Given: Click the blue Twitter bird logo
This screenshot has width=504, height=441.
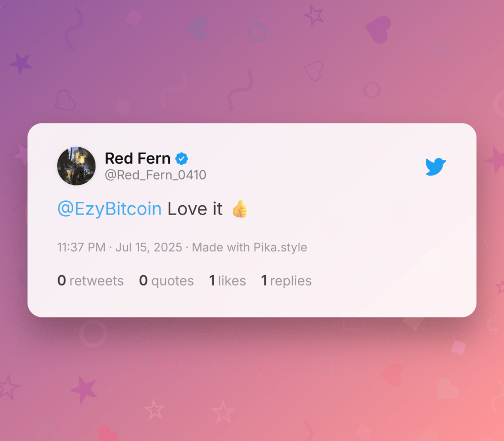Looking at the screenshot, I should click(436, 166).
